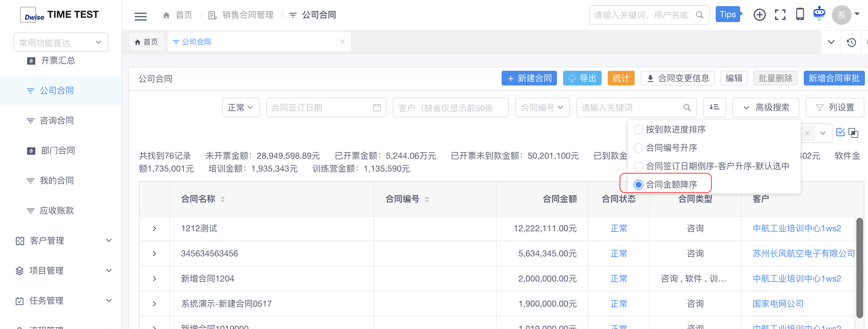Switch to the 首页 tab
Viewport: 868px width, 329px height.
[x=147, y=42]
